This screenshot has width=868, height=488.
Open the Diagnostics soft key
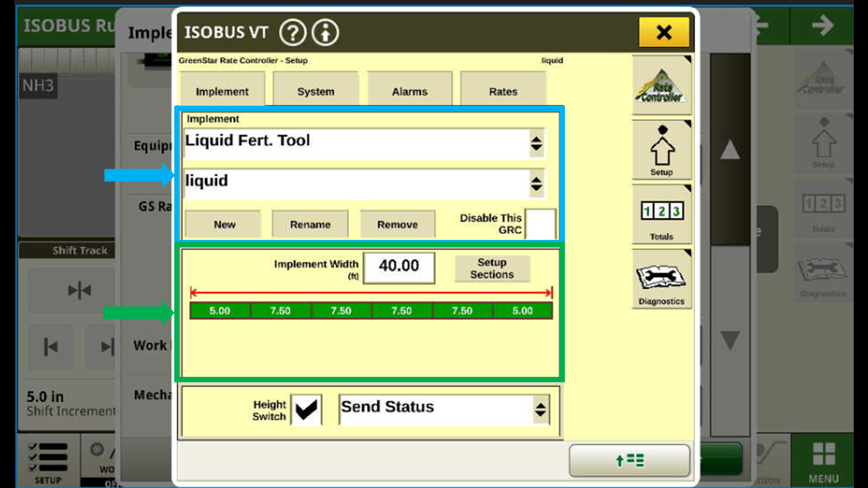click(x=662, y=279)
